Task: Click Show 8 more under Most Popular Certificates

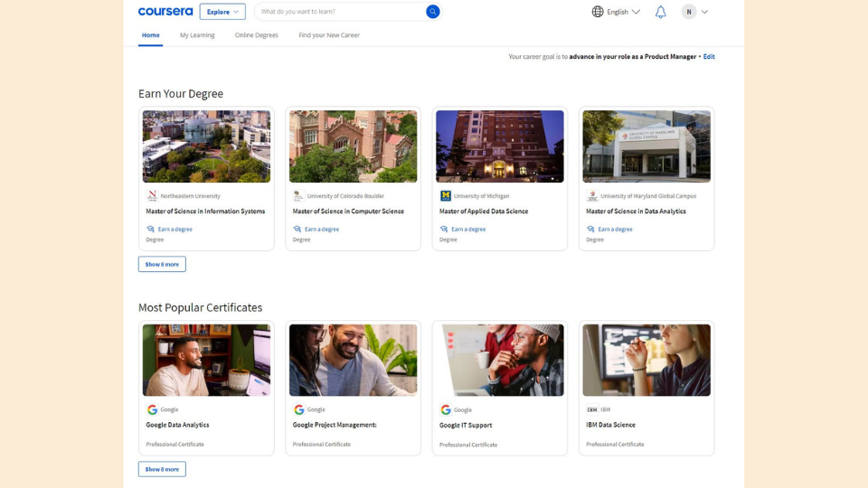Action: click(x=162, y=469)
